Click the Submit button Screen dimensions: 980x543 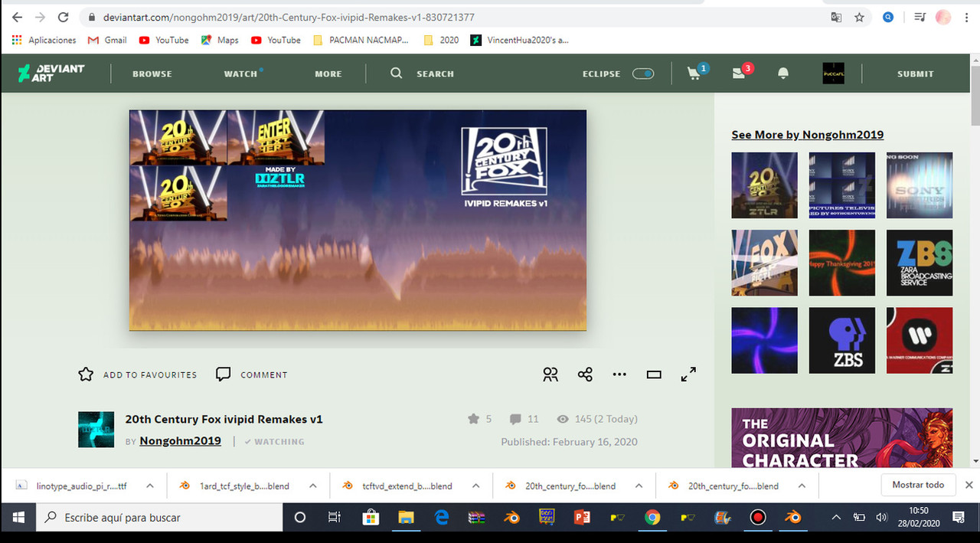tap(916, 74)
